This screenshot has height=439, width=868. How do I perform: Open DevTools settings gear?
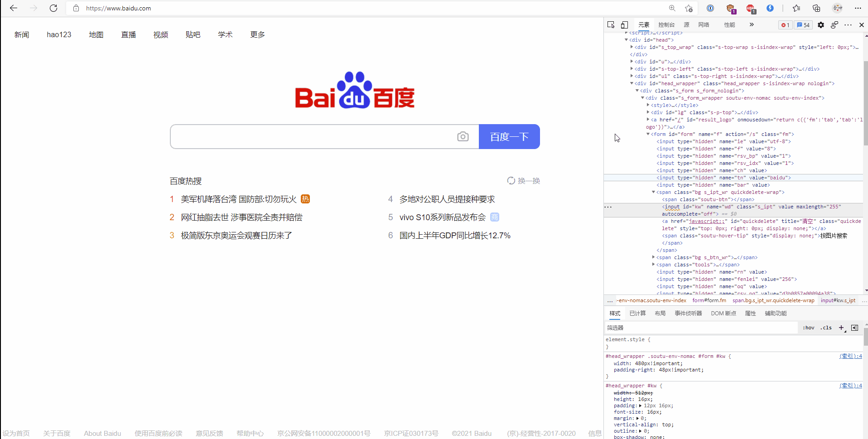click(821, 25)
